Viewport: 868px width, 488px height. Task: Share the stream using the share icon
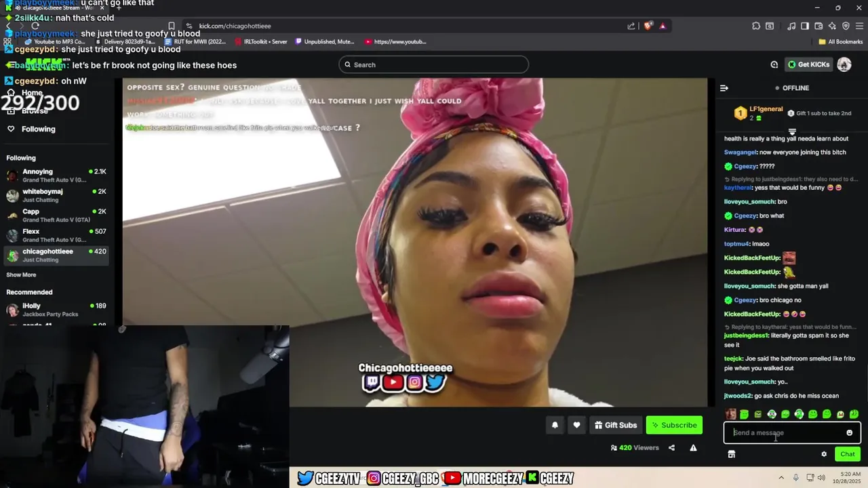click(x=671, y=447)
